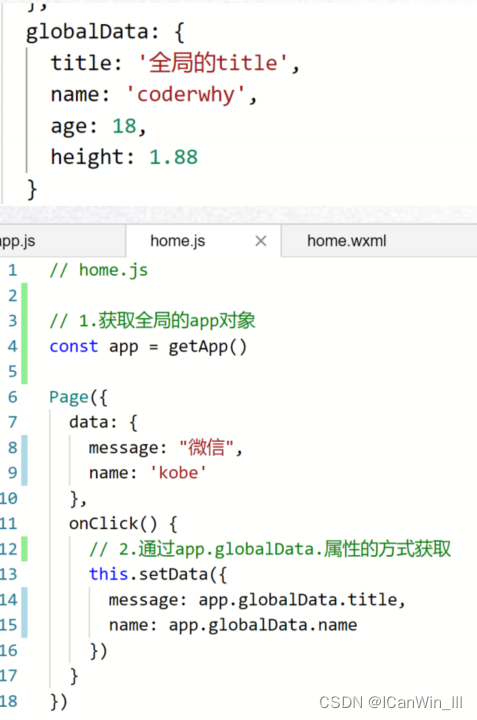The height and width of the screenshot is (720, 477).
Task: Click the '// 2.通过app.globalData.' comment
Action: [x=270, y=549]
